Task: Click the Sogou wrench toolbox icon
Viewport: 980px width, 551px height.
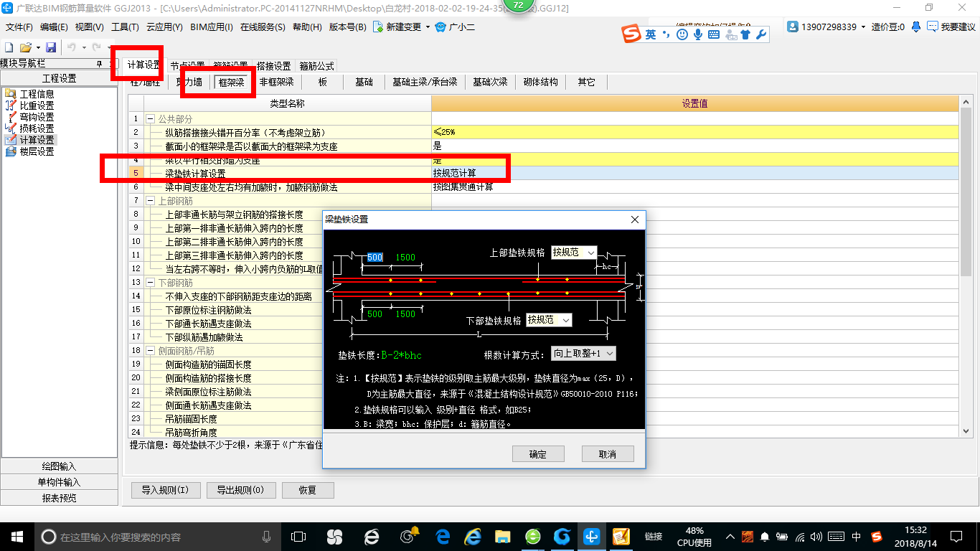Action: pos(761,34)
